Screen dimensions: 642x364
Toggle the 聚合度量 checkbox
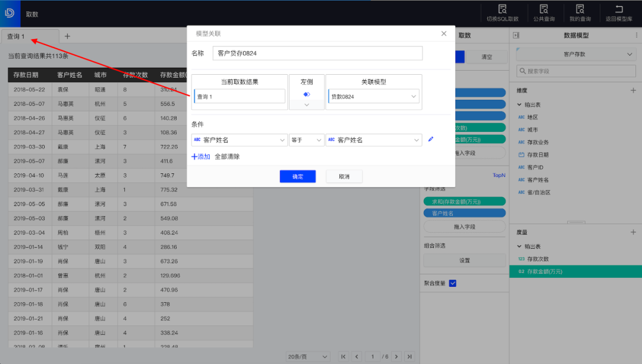[x=452, y=283]
